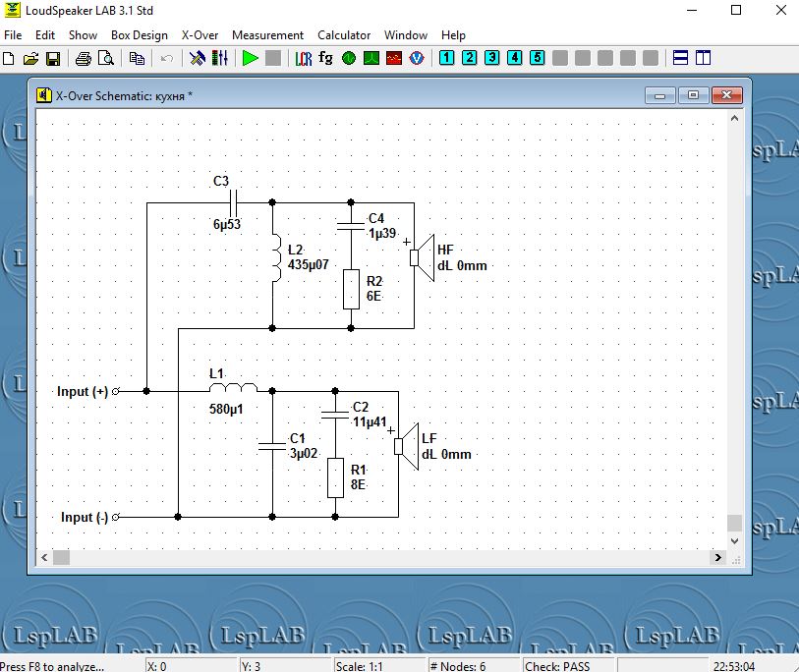Select the cyan number 2 button
This screenshot has width=799, height=672.
[470, 58]
